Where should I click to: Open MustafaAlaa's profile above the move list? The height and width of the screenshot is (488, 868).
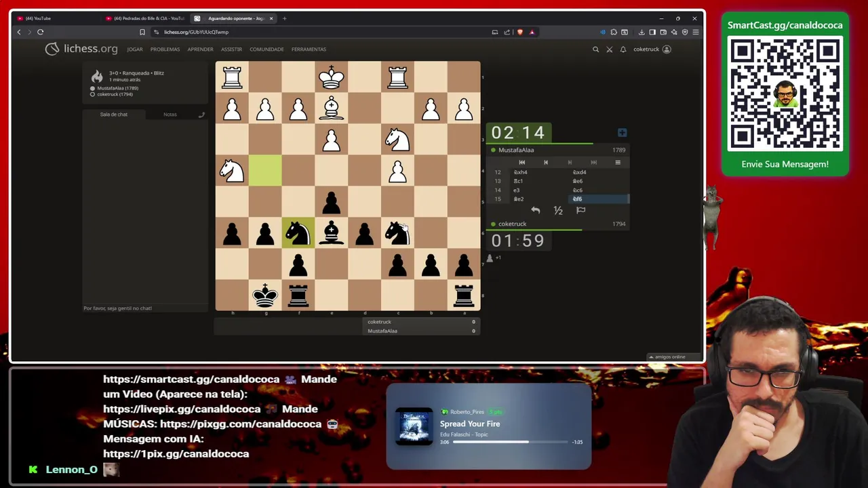[516, 150]
